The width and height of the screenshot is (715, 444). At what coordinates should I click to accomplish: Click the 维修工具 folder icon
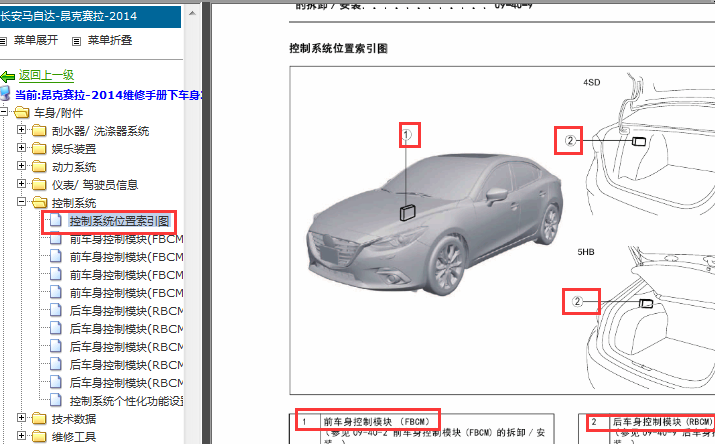[x=39, y=436]
